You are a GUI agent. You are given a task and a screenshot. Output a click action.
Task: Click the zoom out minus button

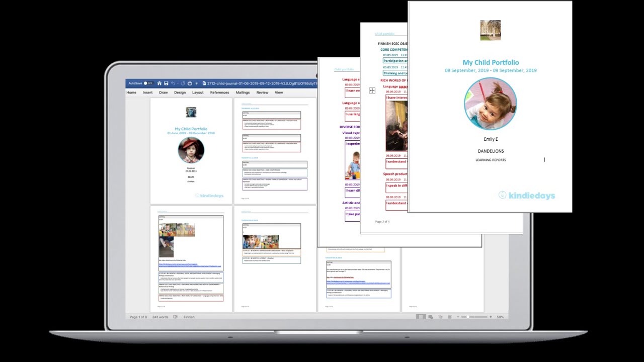tap(457, 317)
